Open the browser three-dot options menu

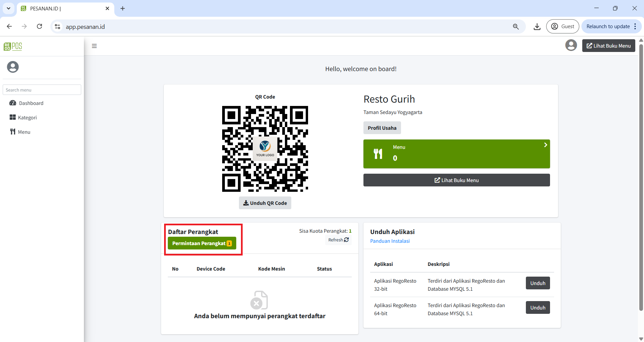click(x=635, y=26)
